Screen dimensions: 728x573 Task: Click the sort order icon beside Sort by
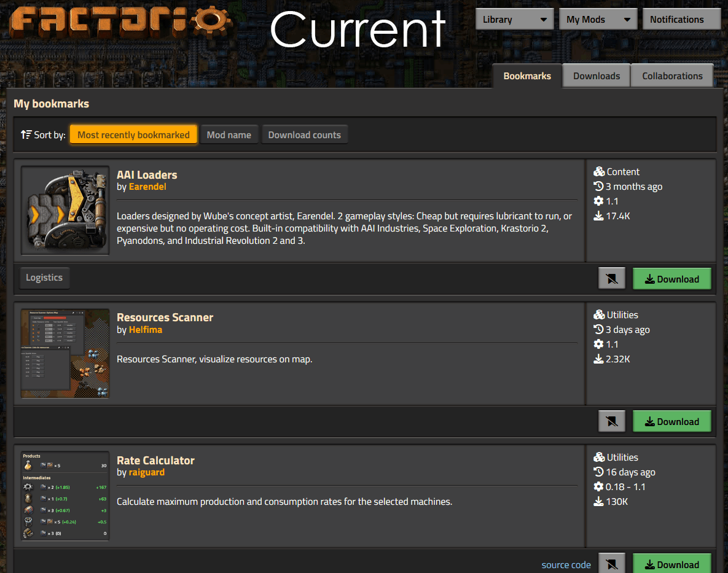26,134
